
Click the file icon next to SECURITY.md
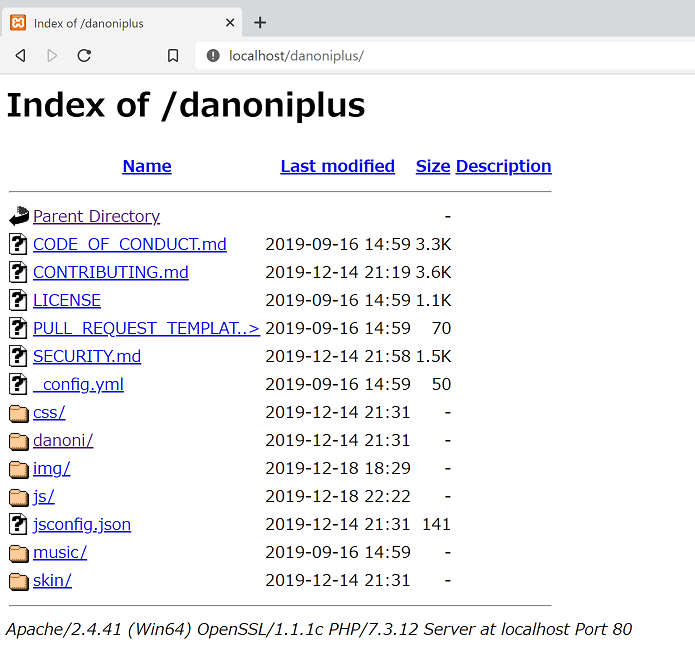coord(18,356)
